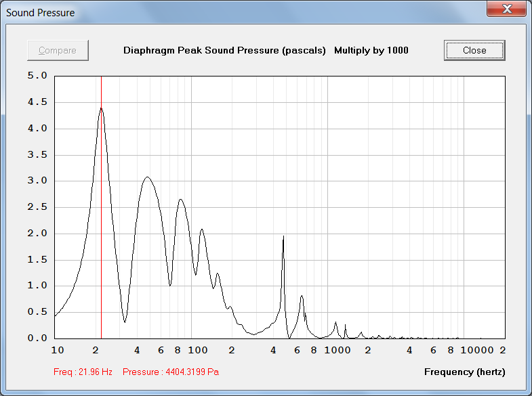
Task: Click the 2.5 y-axis label
Action: [37, 207]
